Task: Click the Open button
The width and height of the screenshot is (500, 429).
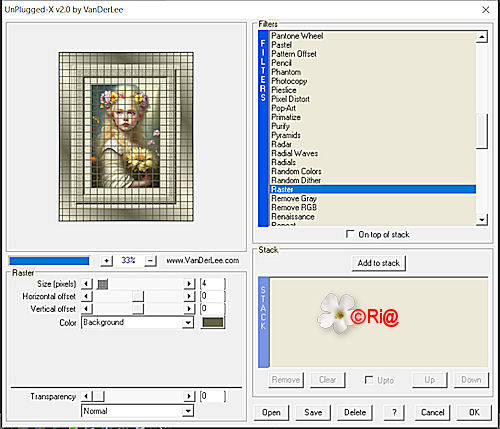Action: point(271,413)
